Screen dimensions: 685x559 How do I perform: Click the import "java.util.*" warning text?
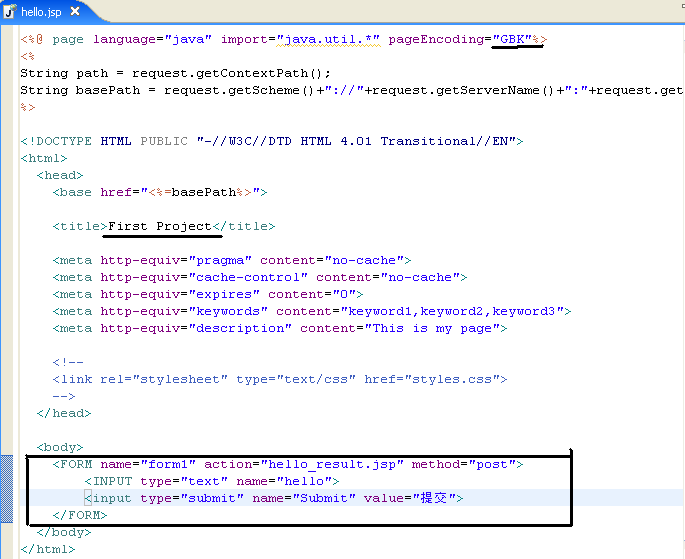[x=328, y=39]
